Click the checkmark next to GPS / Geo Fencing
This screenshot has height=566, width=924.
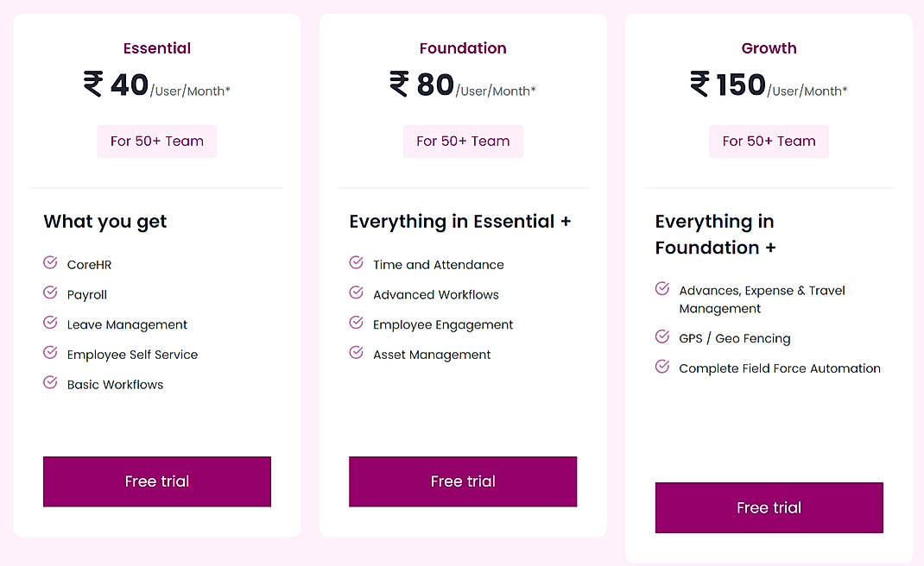pyautogui.click(x=662, y=338)
